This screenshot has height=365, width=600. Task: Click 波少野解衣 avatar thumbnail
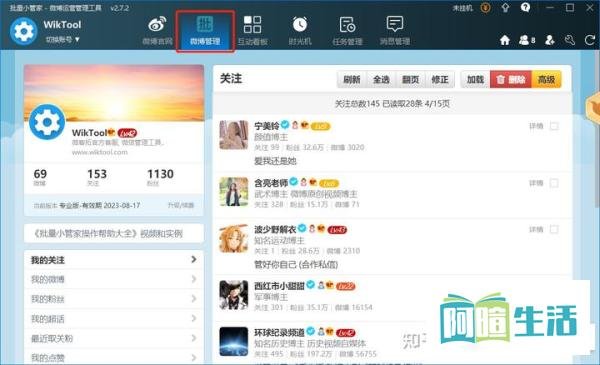coord(234,238)
